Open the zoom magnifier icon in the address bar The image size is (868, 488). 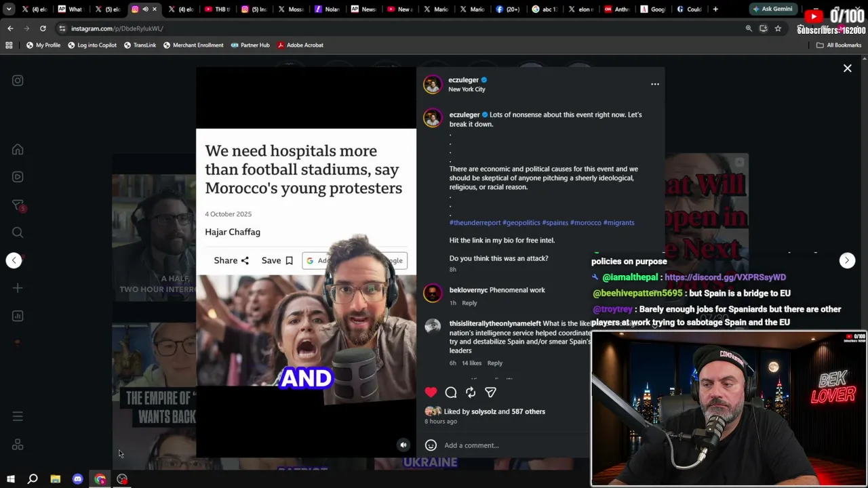click(749, 28)
